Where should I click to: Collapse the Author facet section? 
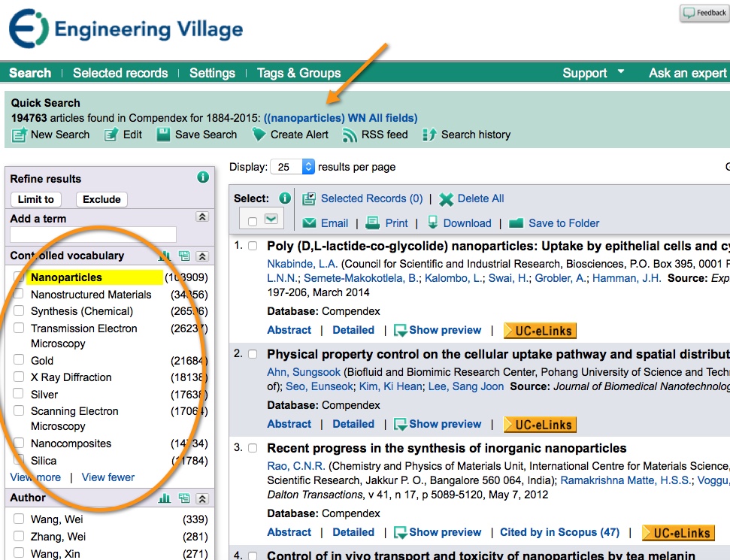coord(202,498)
